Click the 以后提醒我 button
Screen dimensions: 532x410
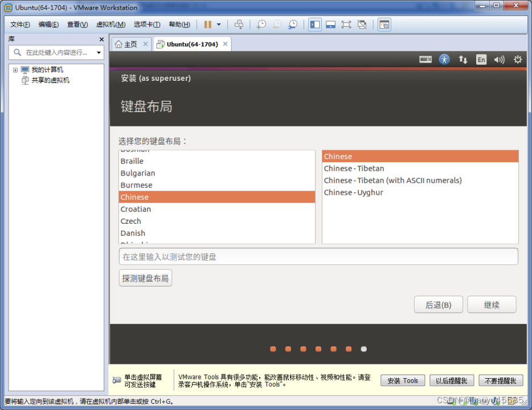[x=452, y=380]
